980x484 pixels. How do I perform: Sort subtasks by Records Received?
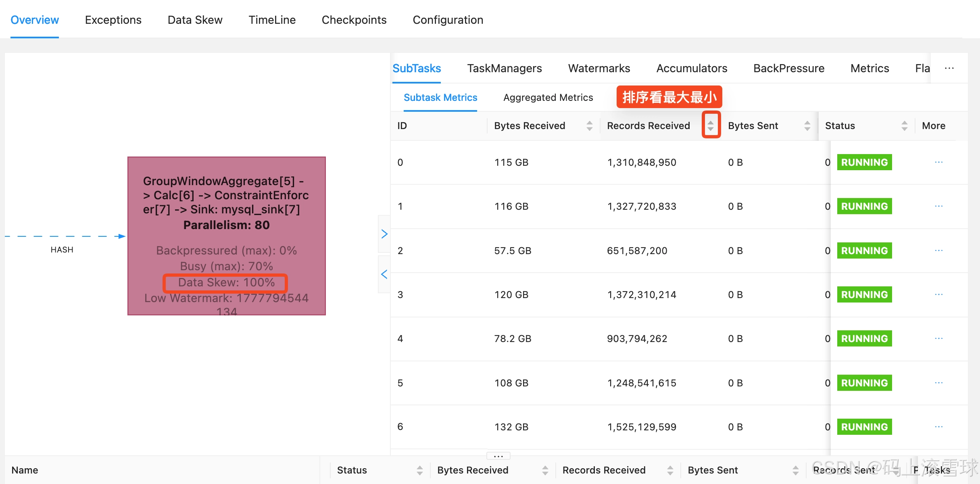[711, 126]
